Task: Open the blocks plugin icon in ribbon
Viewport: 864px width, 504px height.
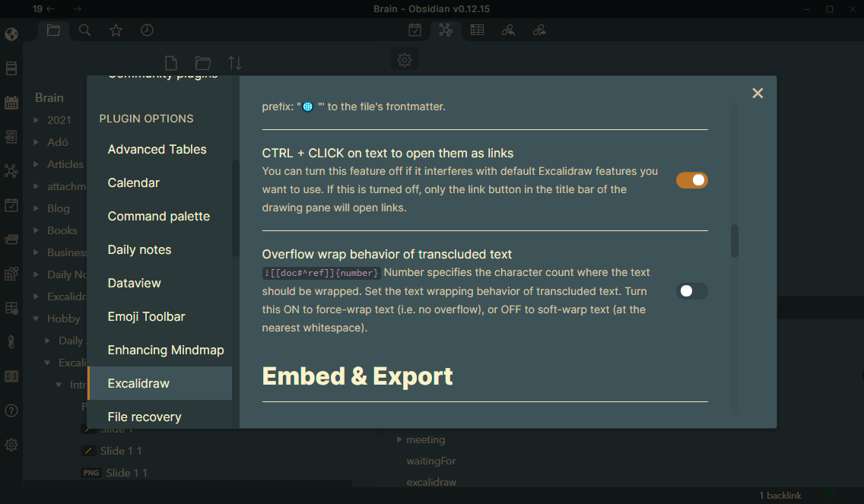Action: click(x=11, y=273)
